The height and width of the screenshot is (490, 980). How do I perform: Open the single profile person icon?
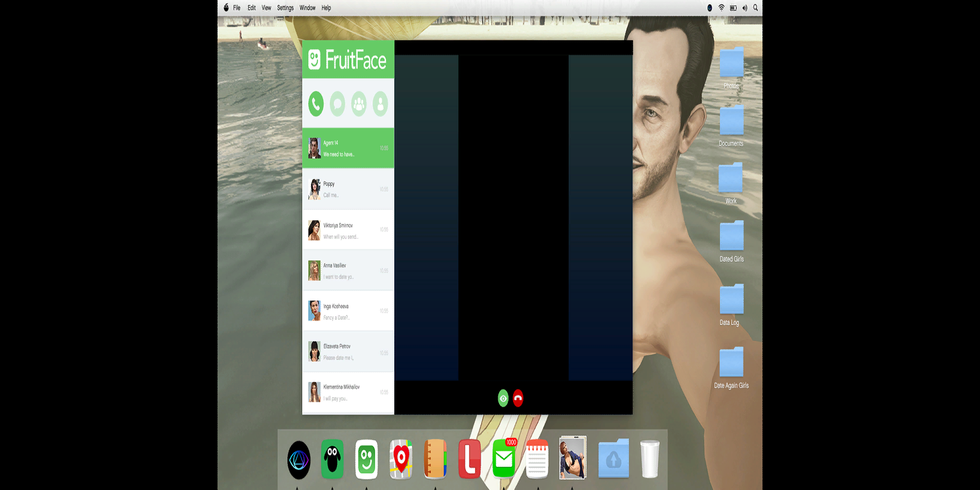click(x=380, y=104)
